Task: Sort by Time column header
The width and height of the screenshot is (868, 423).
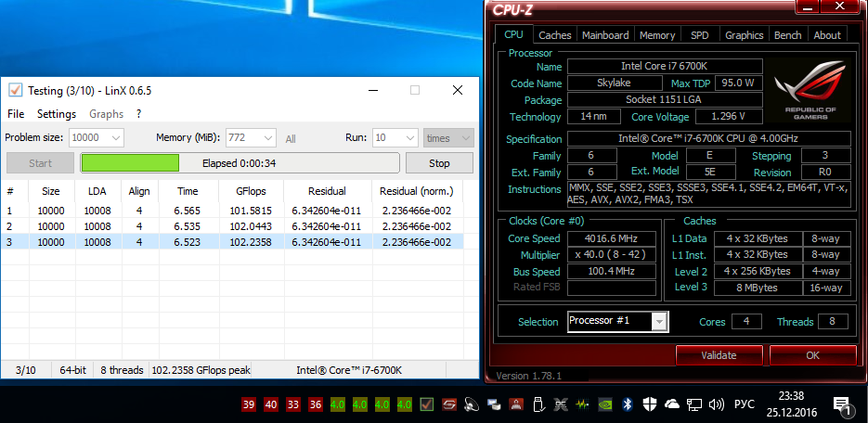Action: coord(188,191)
